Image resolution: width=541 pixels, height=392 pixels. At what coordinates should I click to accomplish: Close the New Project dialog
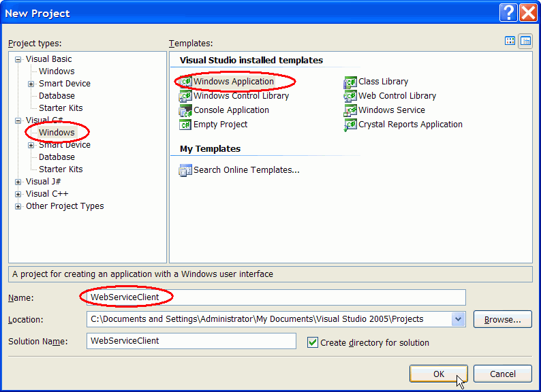pyautogui.click(x=528, y=13)
